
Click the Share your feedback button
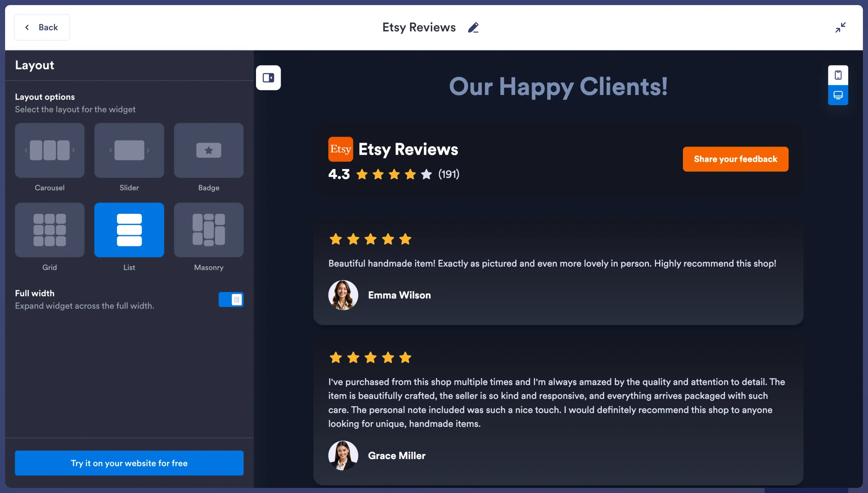pos(735,159)
